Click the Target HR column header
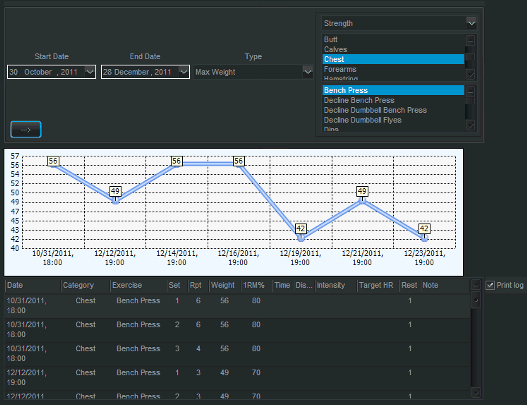527x405 pixels. coord(377,285)
